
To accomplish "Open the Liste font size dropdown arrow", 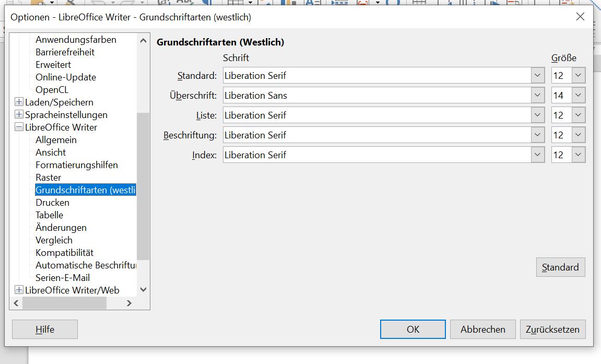I will (x=579, y=115).
